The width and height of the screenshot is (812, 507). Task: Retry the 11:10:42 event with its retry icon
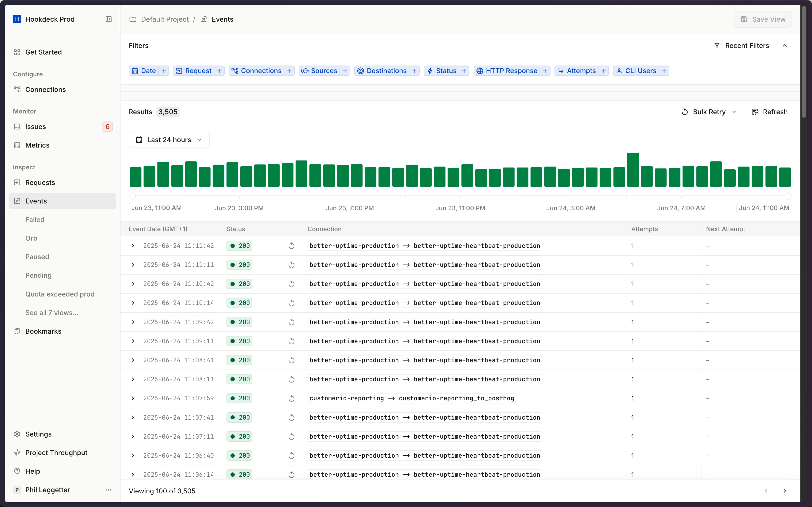pyautogui.click(x=291, y=284)
